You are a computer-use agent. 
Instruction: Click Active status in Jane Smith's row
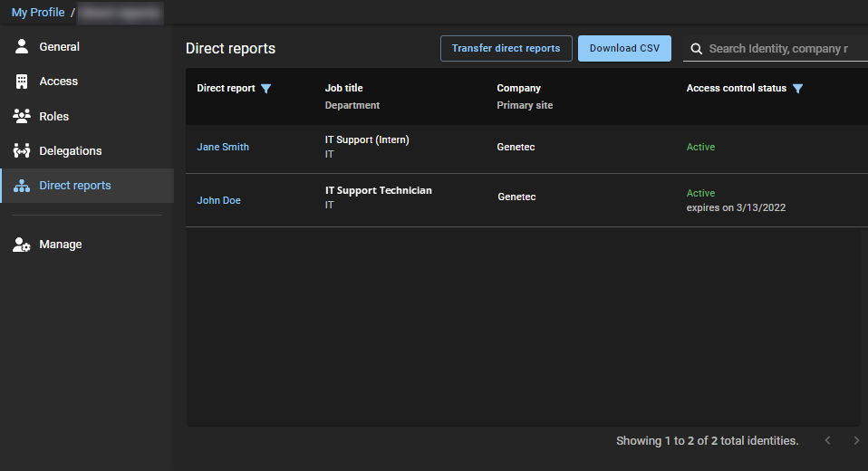coord(700,147)
